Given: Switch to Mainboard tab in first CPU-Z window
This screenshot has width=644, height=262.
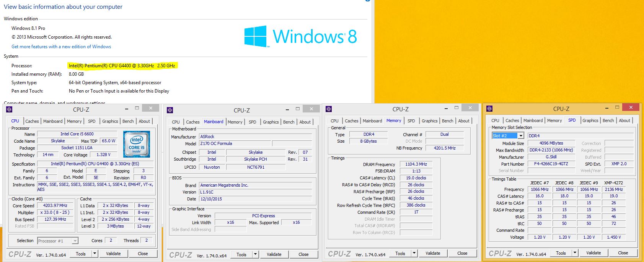Looking at the screenshot, I should pyautogui.click(x=53, y=121).
